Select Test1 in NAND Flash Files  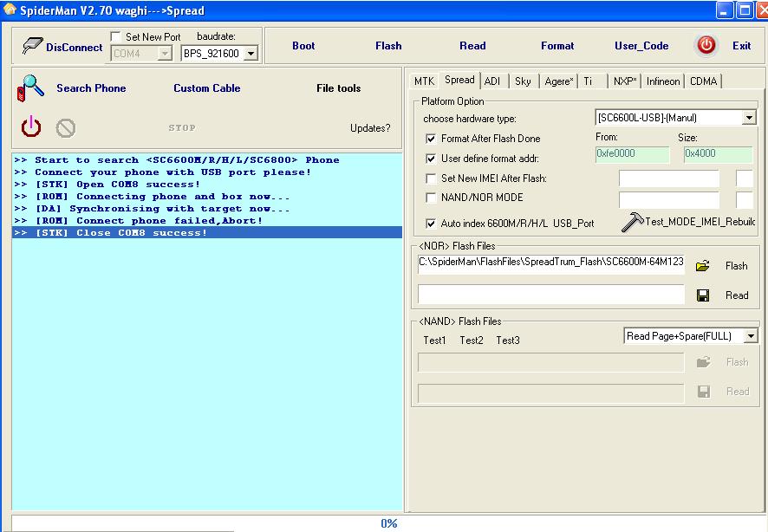click(x=434, y=341)
